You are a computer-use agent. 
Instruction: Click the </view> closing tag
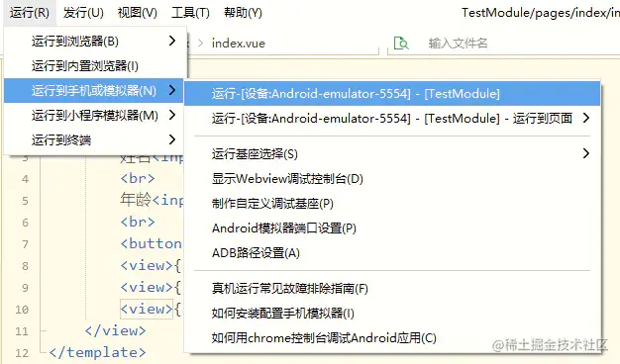pyautogui.click(x=116, y=330)
